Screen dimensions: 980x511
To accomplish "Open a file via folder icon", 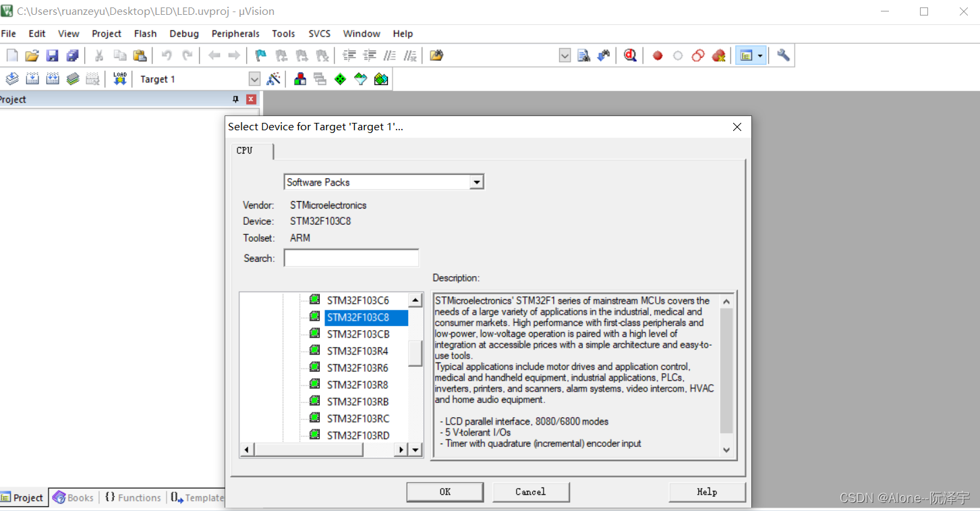I will [x=32, y=55].
